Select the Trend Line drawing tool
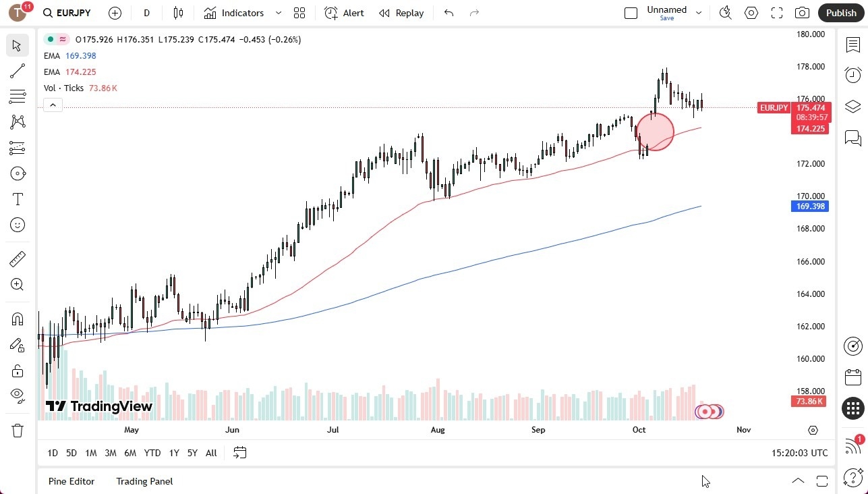 (x=17, y=71)
